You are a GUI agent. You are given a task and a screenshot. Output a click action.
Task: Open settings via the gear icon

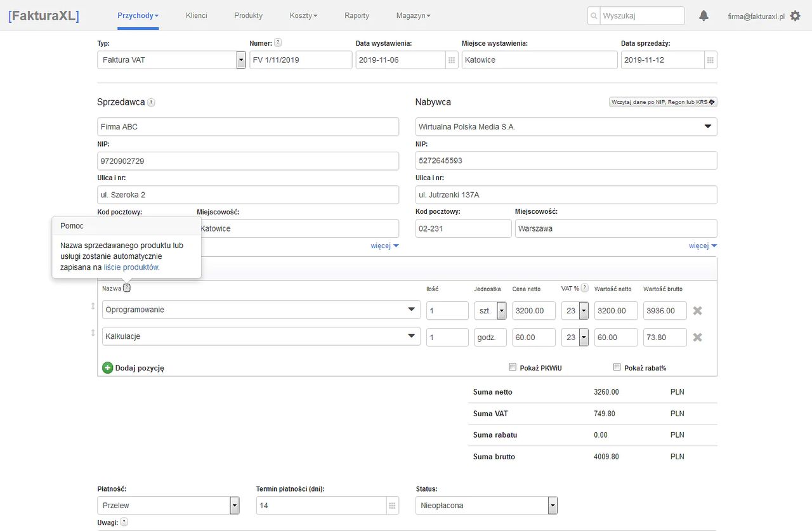(795, 16)
